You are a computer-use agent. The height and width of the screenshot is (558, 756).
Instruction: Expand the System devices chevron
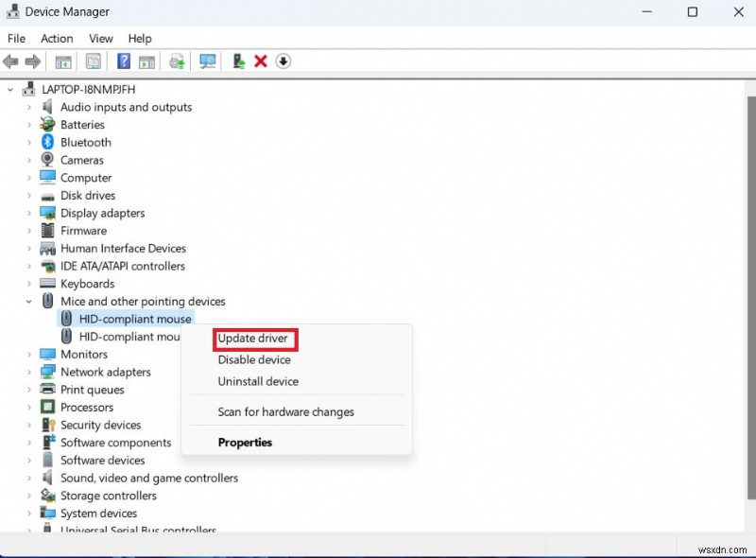pyautogui.click(x=29, y=514)
